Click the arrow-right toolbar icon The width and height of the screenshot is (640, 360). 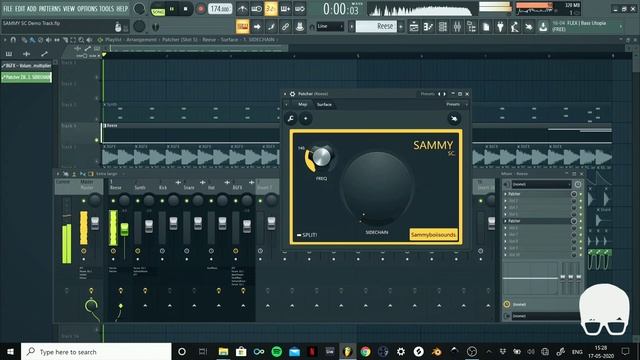(257, 27)
